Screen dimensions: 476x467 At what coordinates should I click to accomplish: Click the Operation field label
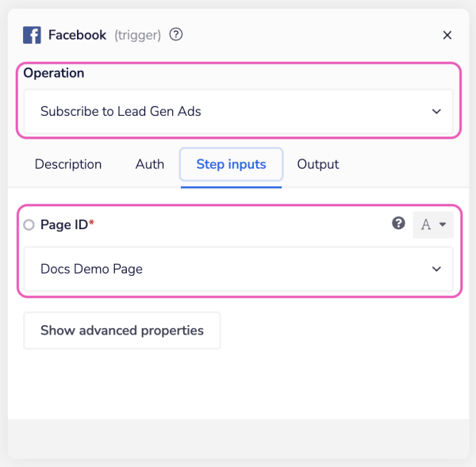click(54, 73)
